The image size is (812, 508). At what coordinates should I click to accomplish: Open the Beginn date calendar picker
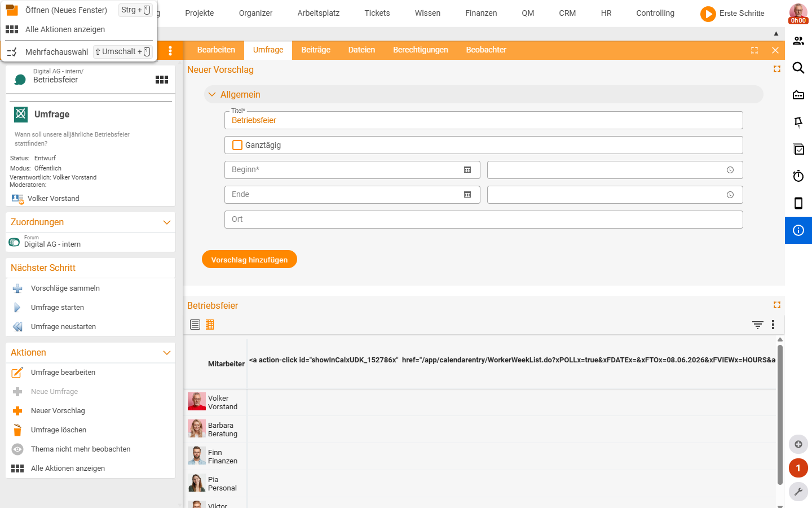coord(467,170)
